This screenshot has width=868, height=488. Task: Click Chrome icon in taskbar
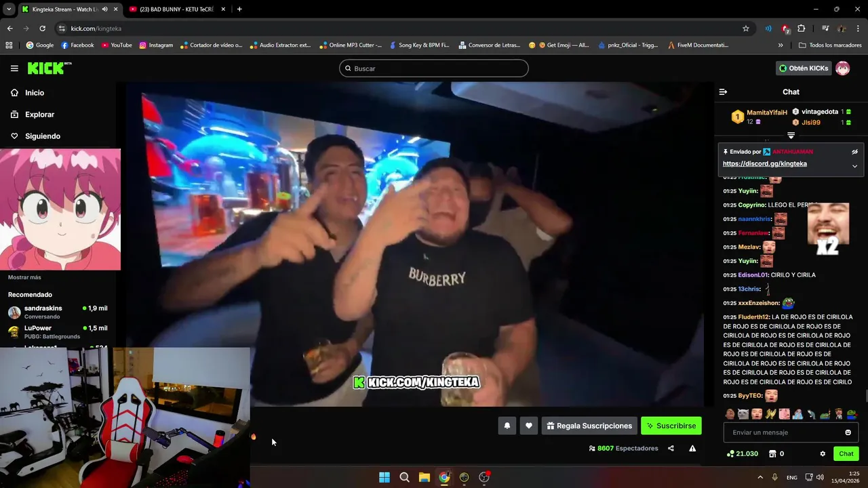(444, 477)
